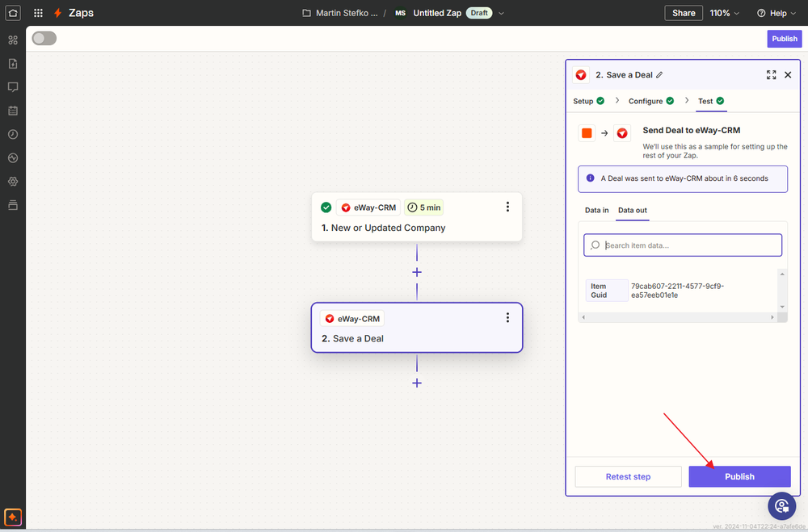The image size is (808, 532).
Task: Close the Save a Deal panel
Action: coord(788,75)
